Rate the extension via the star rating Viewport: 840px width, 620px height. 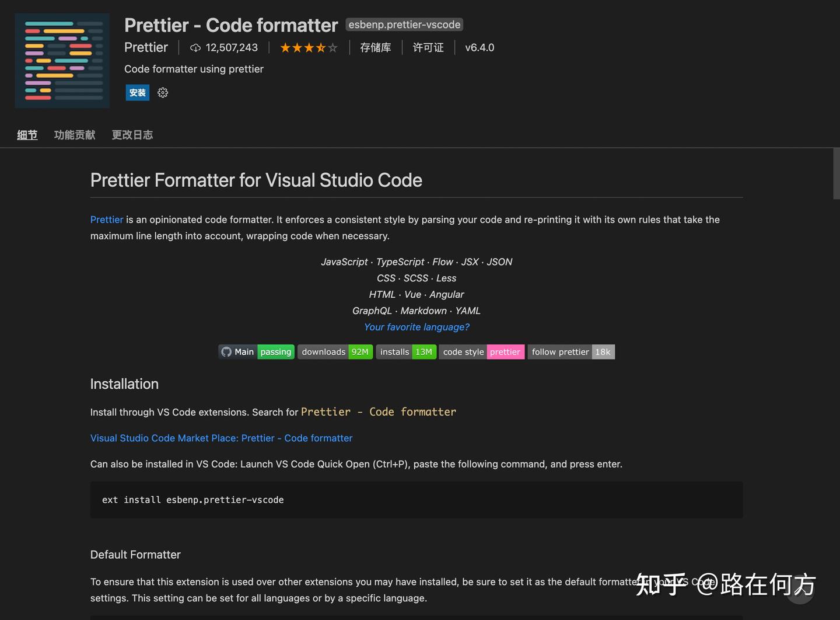309,47
